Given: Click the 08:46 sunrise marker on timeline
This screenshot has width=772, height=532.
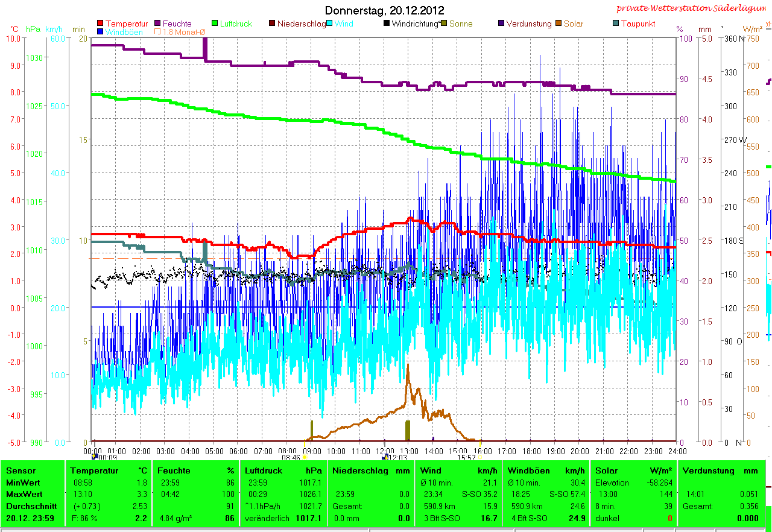Looking at the screenshot, I should [x=304, y=458].
